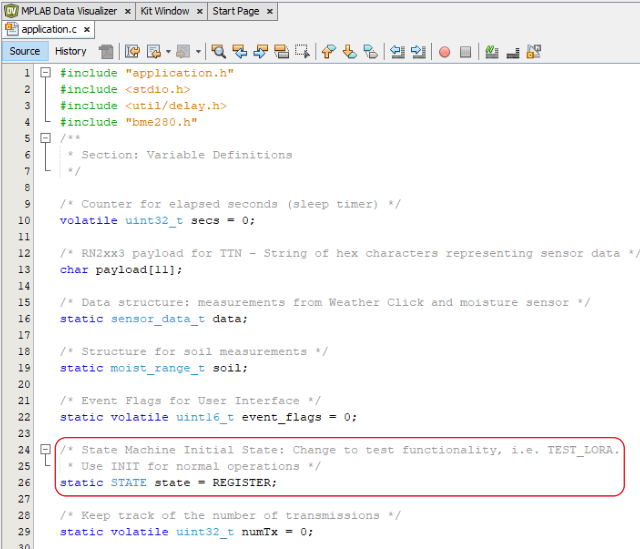The height and width of the screenshot is (549, 640).
Task: Collapse the #include block fold at line 1
Action: (46, 73)
